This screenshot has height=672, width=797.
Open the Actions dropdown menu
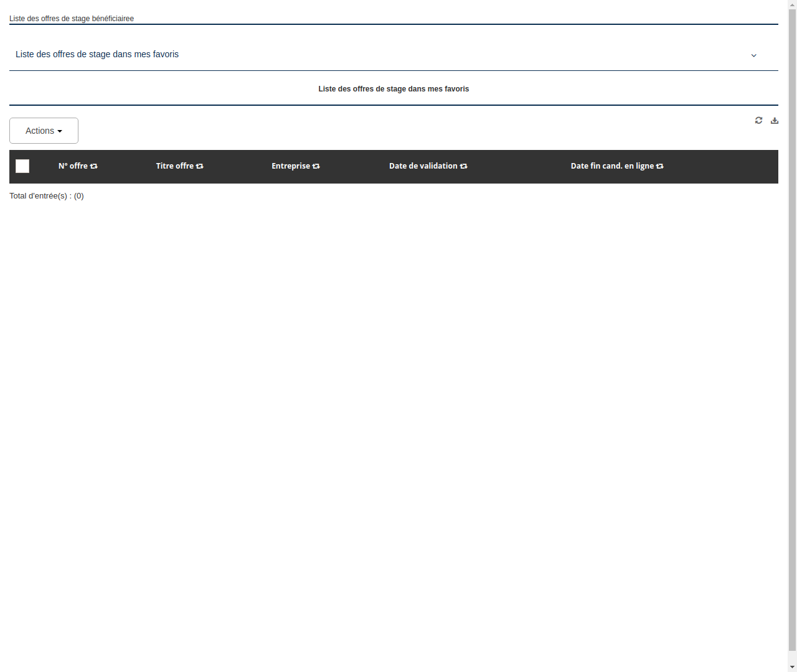point(44,131)
